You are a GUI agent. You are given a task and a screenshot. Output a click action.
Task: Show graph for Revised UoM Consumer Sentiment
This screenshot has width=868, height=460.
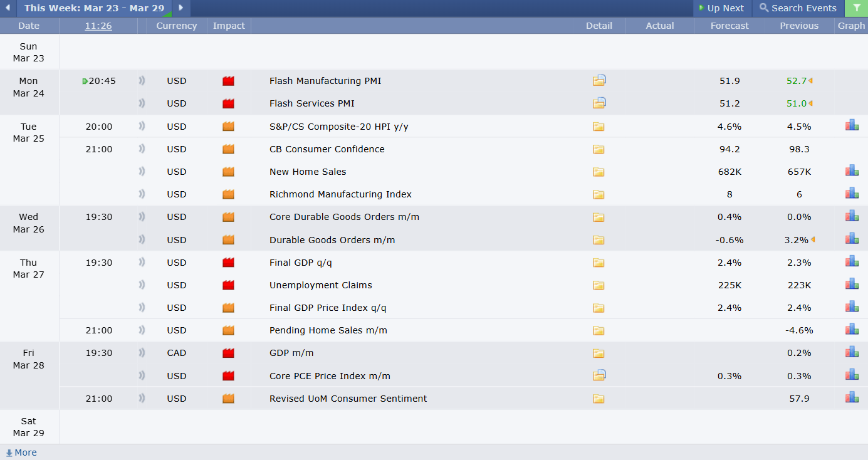pyautogui.click(x=852, y=397)
